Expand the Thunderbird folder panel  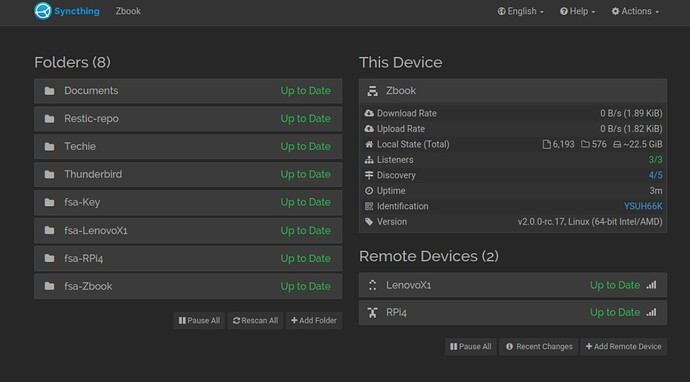(x=188, y=175)
